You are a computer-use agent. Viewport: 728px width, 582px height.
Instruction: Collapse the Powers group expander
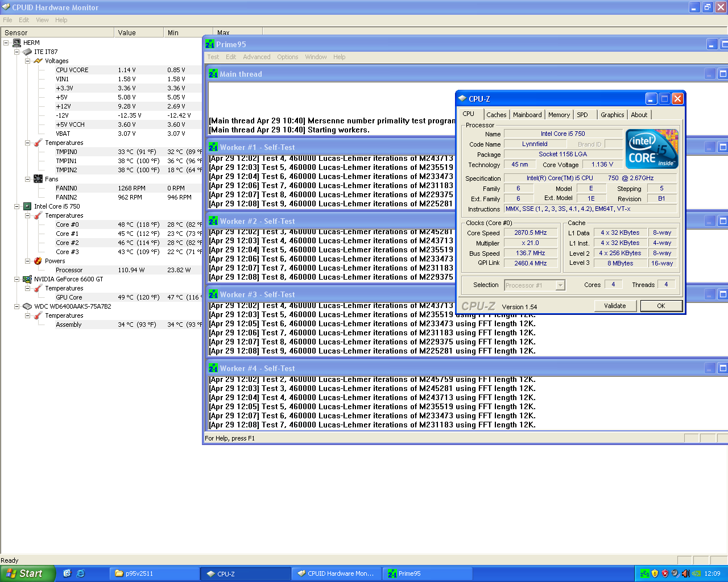pos(27,261)
